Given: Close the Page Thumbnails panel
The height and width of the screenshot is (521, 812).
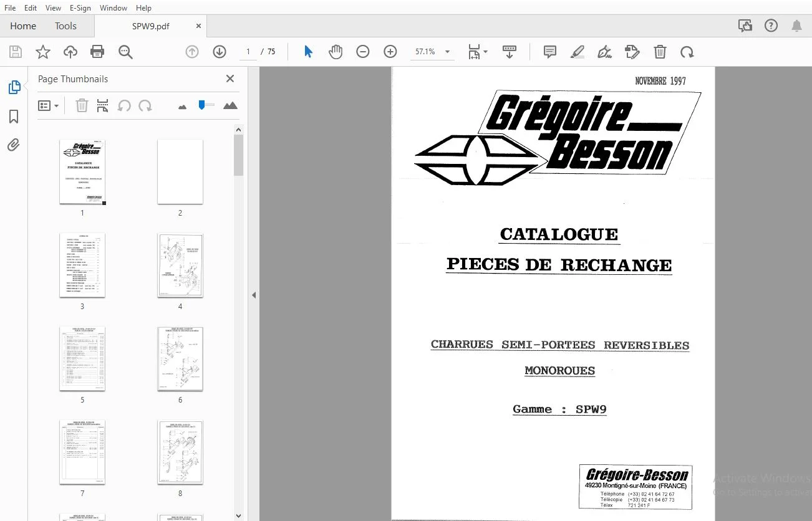Looking at the screenshot, I should pyautogui.click(x=230, y=79).
